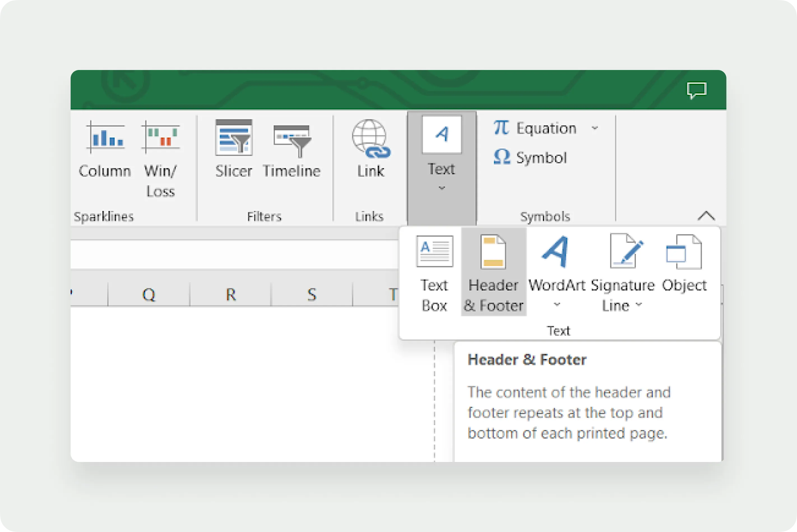Expand the Equation dropdown arrow

click(x=595, y=128)
